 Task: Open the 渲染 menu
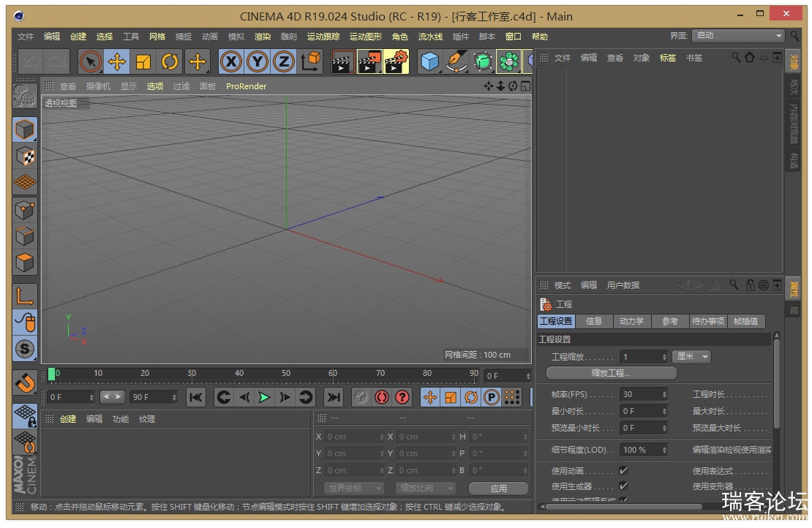[x=263, y=37]
